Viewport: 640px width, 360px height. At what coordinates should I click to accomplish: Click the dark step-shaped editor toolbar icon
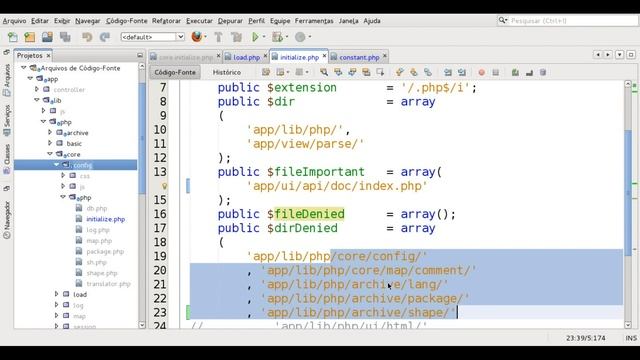(529, 72)
